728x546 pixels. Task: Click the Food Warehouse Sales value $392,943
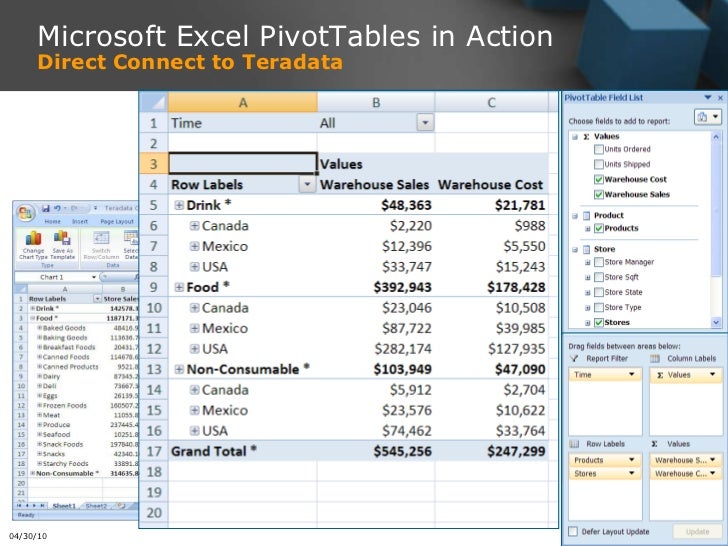[403, 287]
